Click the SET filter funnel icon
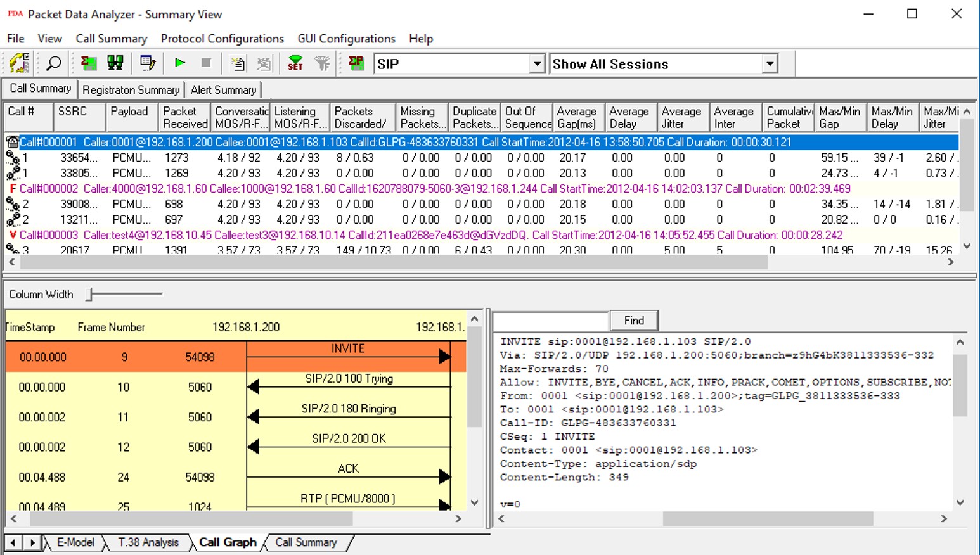The height and width of the screenshot is (555, 980). pyautogui.click(x=295, y=63)
